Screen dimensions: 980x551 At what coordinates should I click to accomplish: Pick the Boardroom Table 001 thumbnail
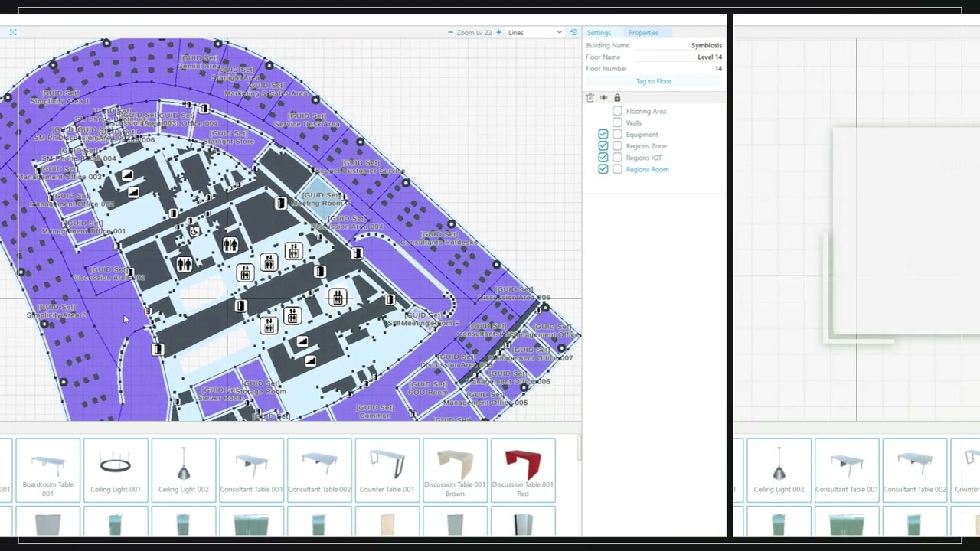click(x=47, y=469)
